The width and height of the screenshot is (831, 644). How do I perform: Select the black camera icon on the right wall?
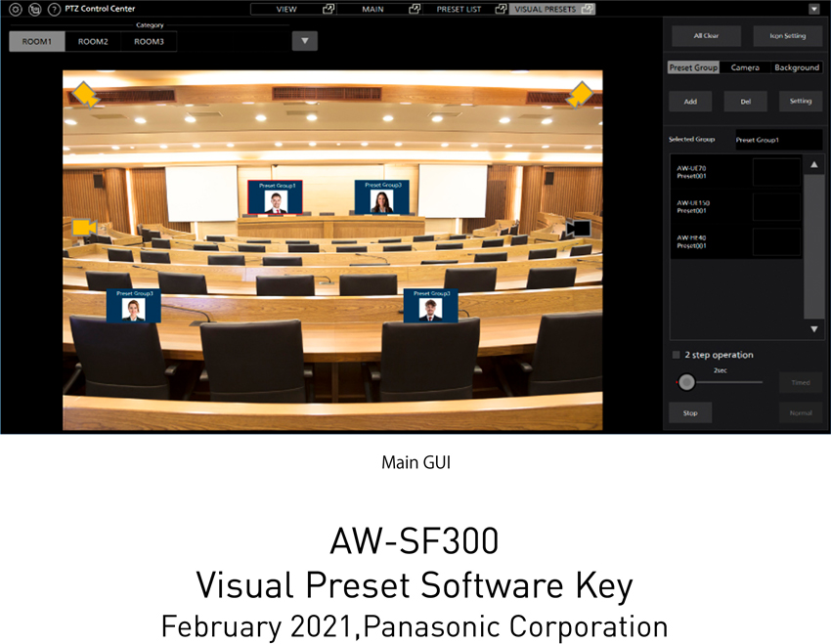(x=578, y=229)
